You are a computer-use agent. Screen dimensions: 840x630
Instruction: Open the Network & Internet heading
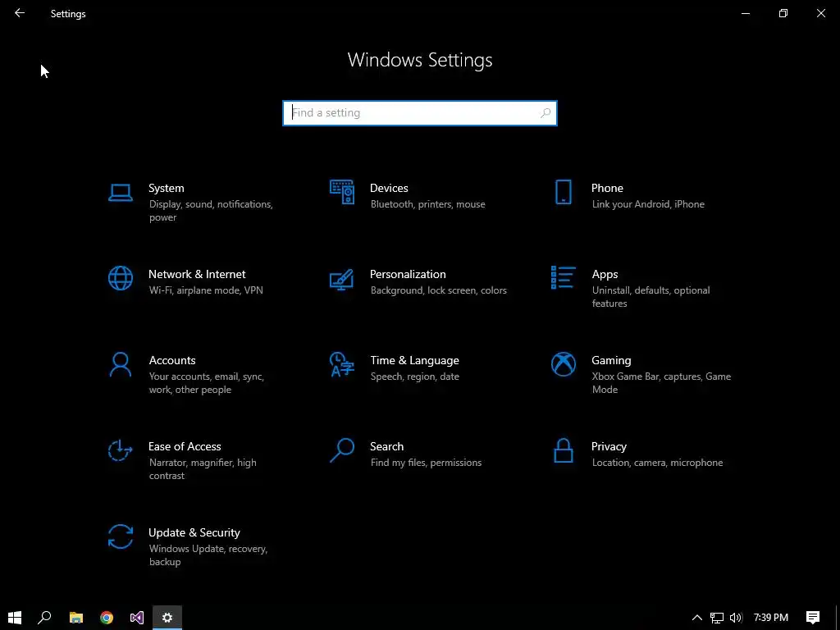(197, 274)
